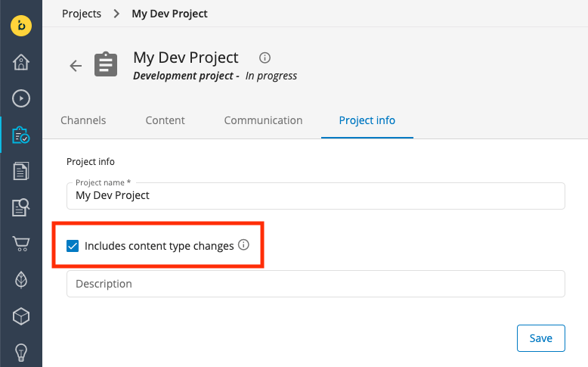Click info icon beside content type changes

point(243,245)
